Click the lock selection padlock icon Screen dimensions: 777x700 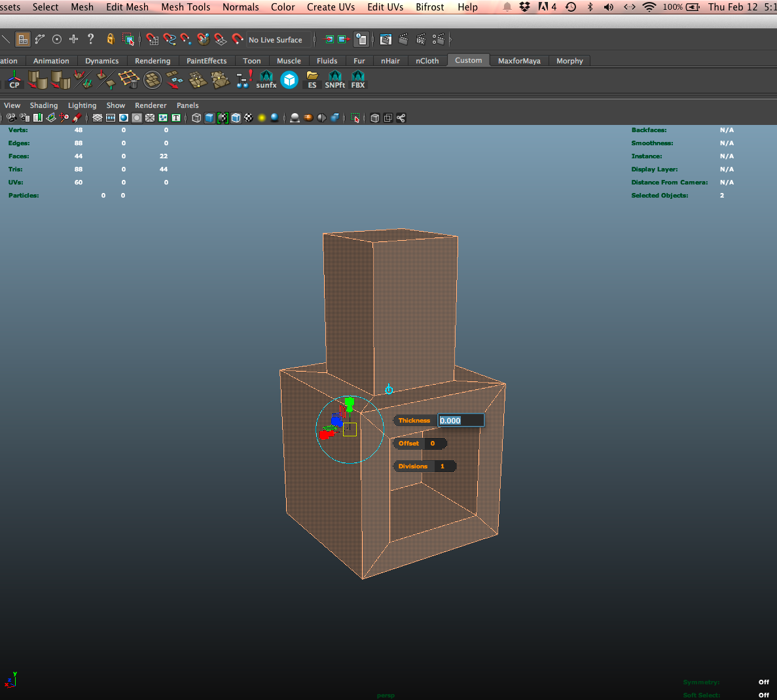pos(111,39)
